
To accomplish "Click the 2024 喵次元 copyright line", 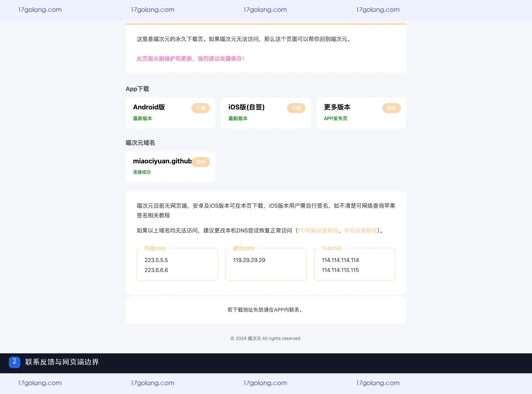I will [x=266, y=339].
